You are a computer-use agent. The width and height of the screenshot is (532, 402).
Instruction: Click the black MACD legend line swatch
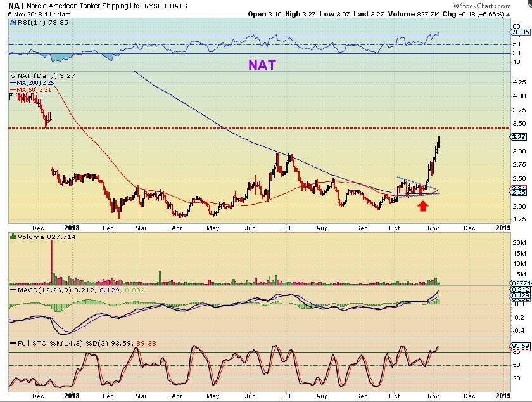[13, 290]
